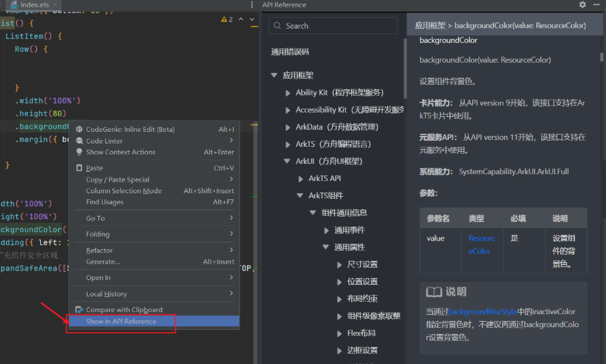Expand 通用事件 tree node

pos(326,230)
